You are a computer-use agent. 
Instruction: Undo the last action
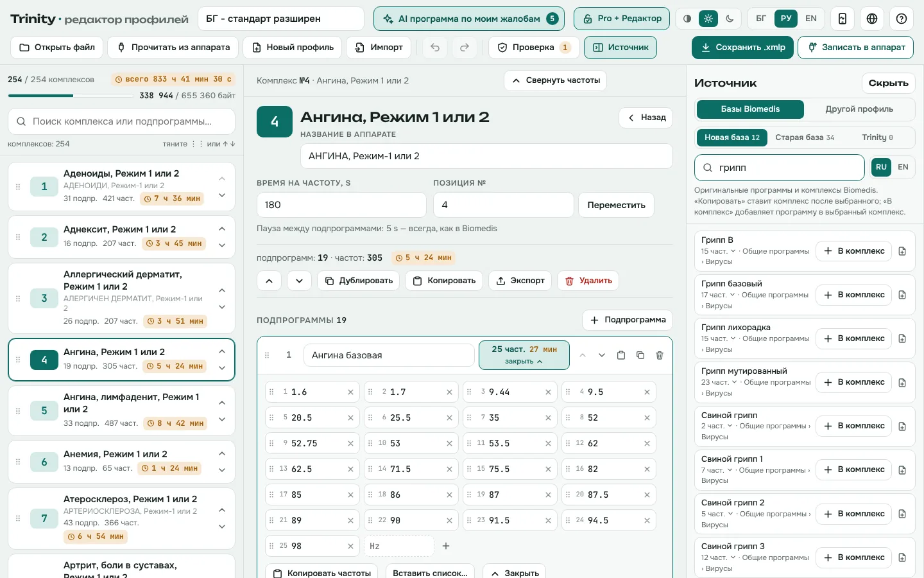[x=435, y=48]
